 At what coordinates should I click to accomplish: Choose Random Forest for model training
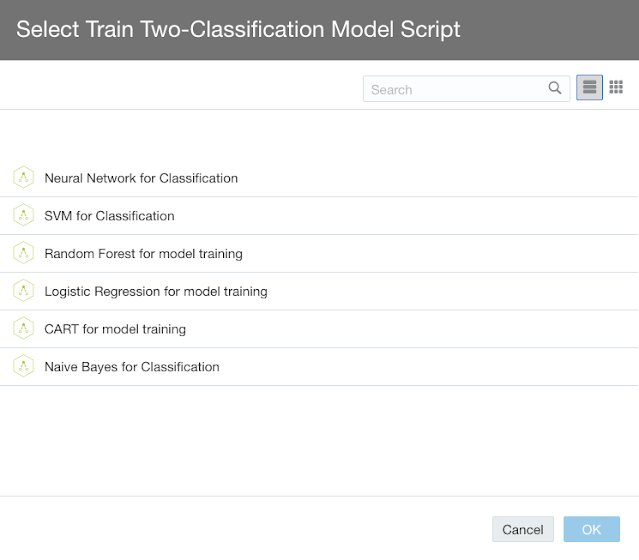[143, 254]
